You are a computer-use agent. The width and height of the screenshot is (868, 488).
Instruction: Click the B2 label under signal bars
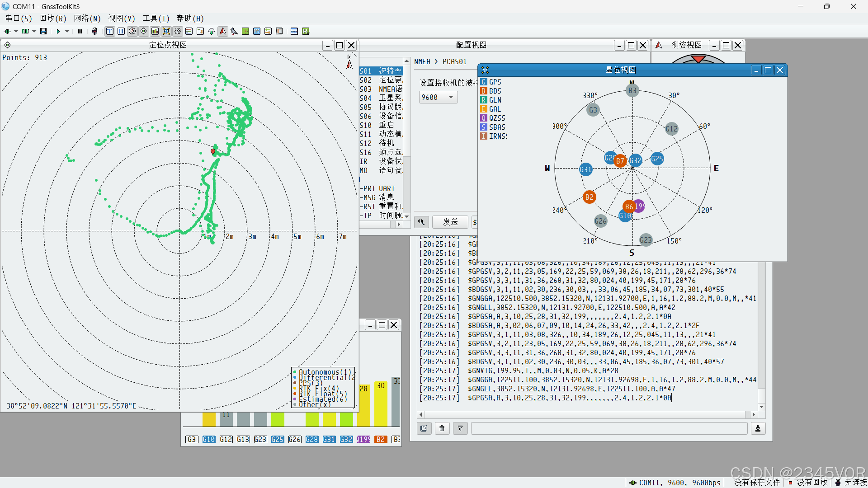click(381, 439)
